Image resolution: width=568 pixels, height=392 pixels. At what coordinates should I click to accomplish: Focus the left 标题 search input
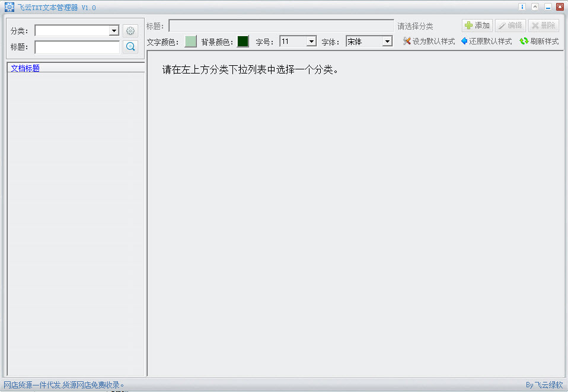pyautogui.click(x=77, y=47)
